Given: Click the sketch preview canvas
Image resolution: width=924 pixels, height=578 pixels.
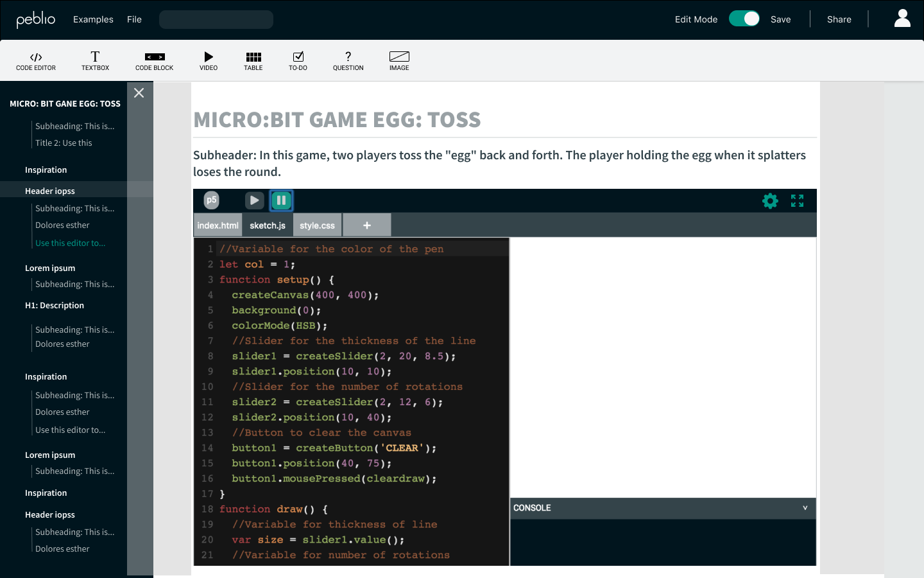Looking at the screenshot, I should [x=663, y=367].
